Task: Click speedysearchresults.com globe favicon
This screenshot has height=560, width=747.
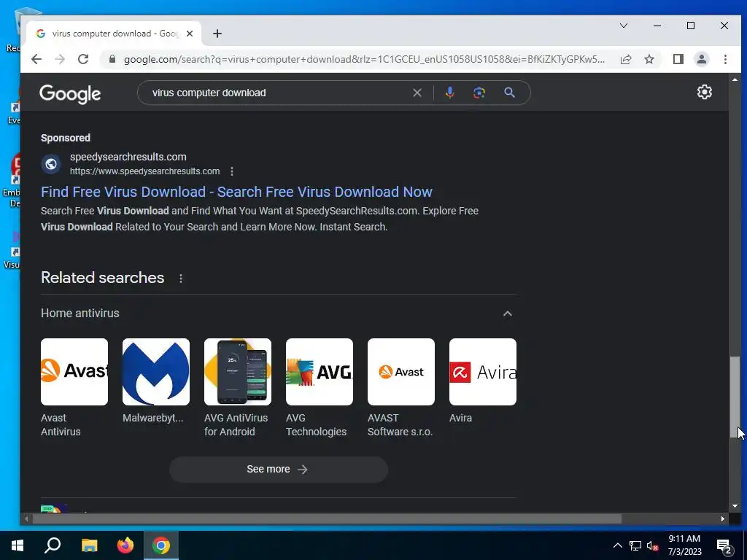Action: (x=51, y=164)
